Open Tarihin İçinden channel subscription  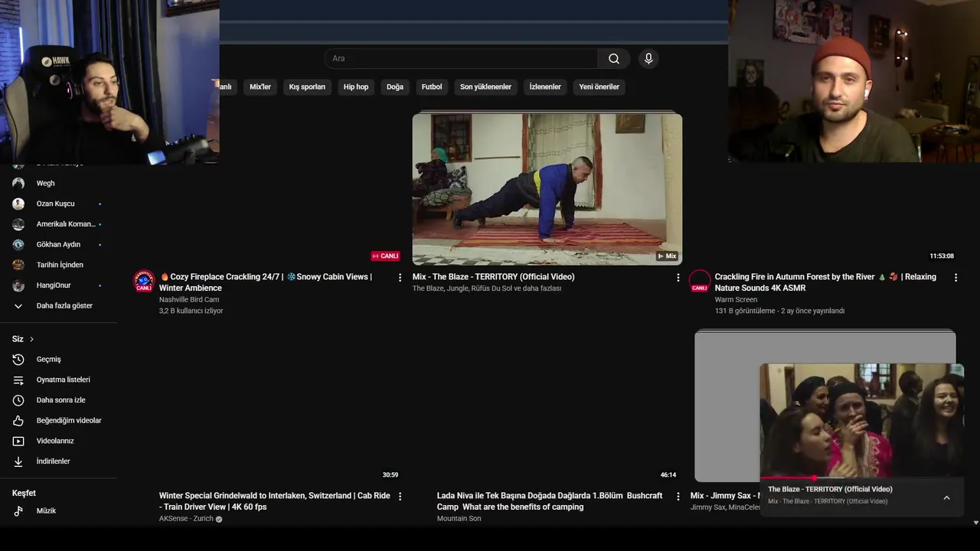60,265
